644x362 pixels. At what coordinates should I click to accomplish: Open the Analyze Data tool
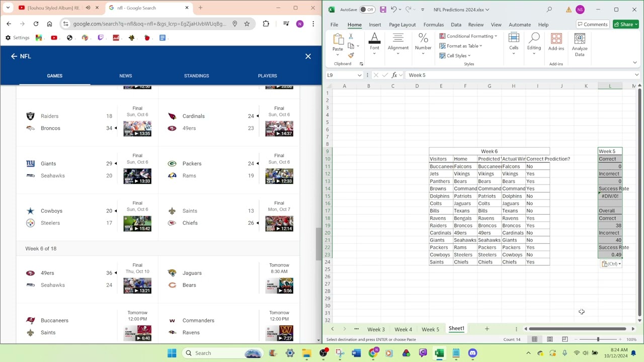tap(580, 45)
